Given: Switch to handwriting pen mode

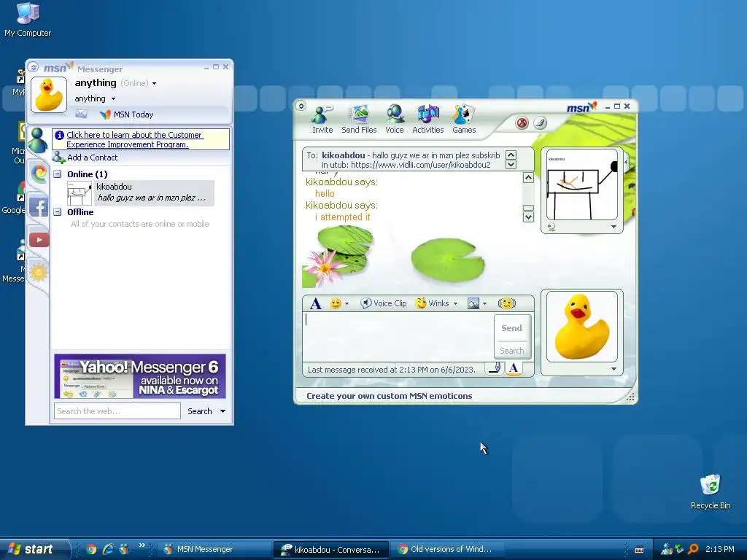Looking at the screenshot, I should click(x=495, y=368).
